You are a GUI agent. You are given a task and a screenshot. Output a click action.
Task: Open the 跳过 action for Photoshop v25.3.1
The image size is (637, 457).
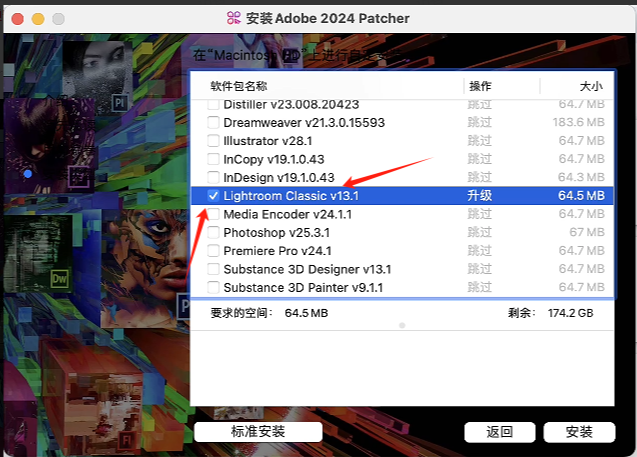(x=479, y=232)
